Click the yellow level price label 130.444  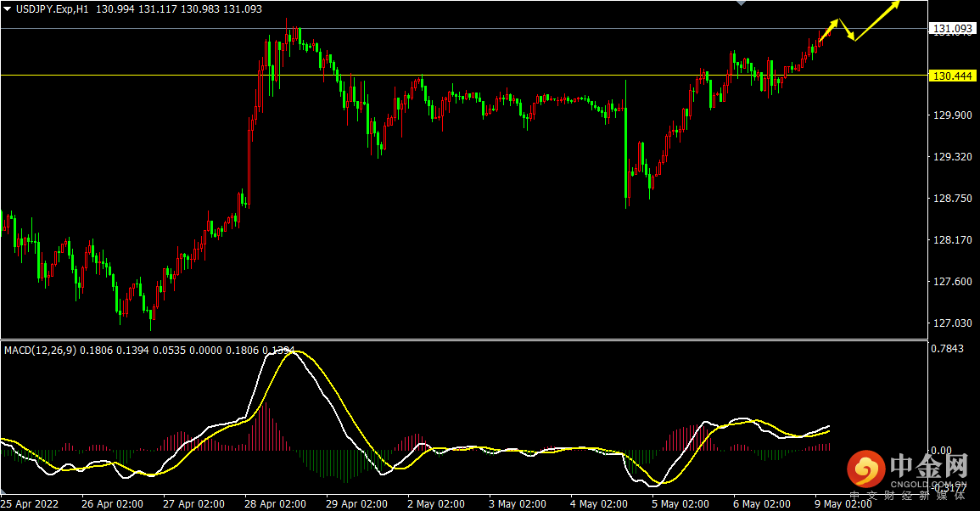[952, 76]
